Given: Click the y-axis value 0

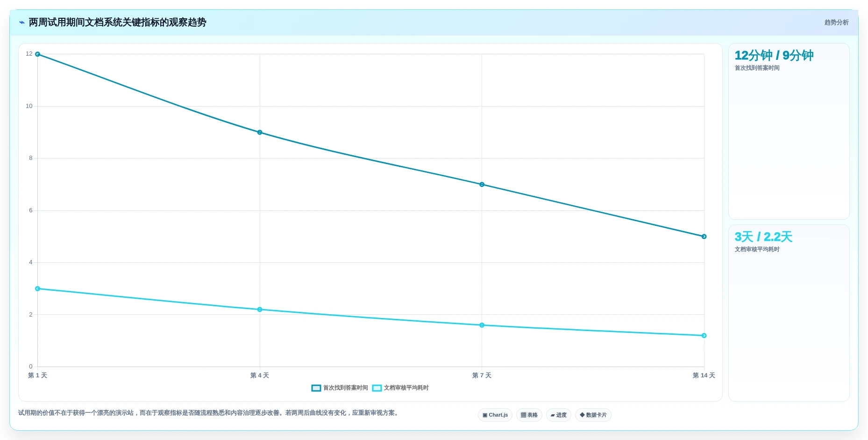Looking at the screenshot, I should coord(31,367).
